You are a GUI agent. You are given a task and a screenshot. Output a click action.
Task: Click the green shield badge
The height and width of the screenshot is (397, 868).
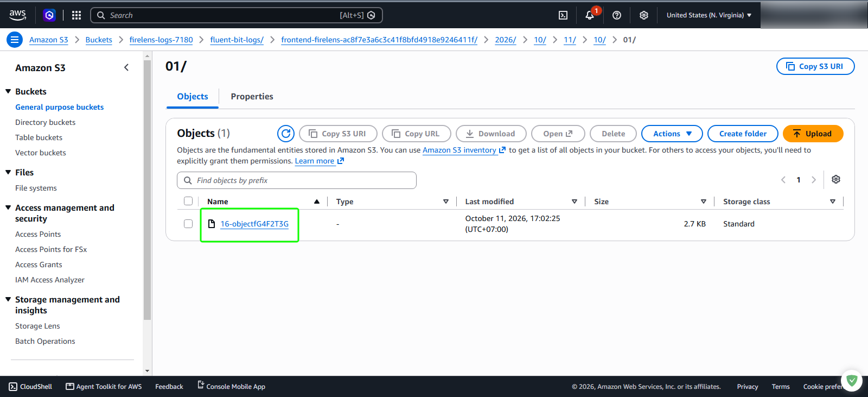click(x=852, y=381)
